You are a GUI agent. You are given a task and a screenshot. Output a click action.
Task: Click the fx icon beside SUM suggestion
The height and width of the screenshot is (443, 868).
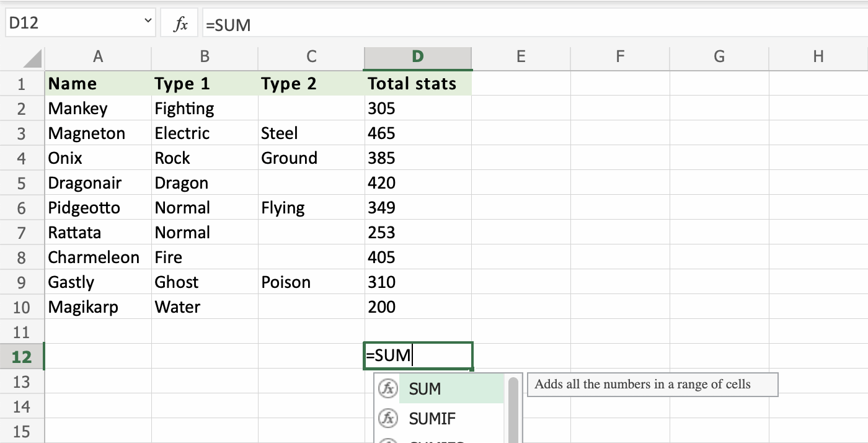point(387,388)
